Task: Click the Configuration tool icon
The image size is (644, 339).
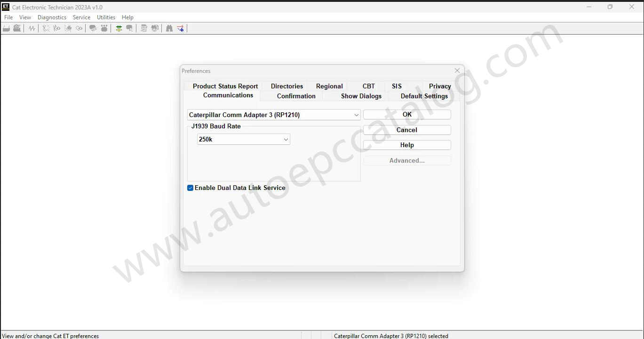Action: coord(104,28)
